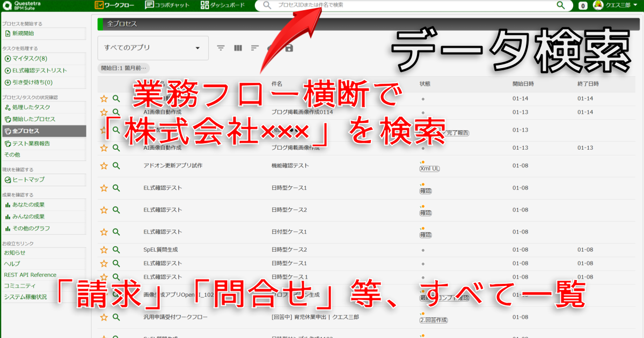Open details magnifier for ブログ掲載画像作成0114 row
The width and height of the screenshot is (644, 338).
tap(116, 112)
